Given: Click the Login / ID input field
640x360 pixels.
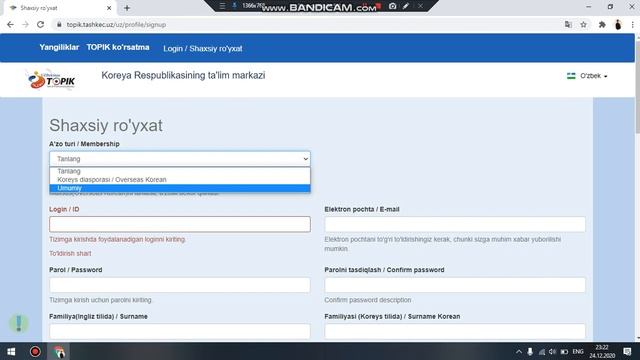Looking at the screenshot, I should (x=180, y=224).
